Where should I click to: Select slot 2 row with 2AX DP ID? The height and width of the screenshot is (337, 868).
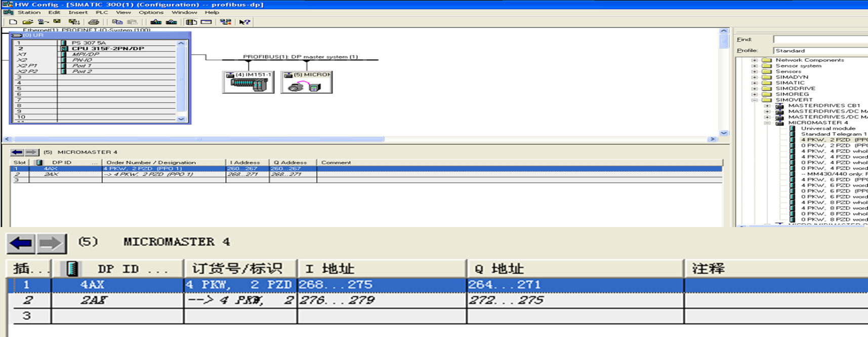(x=367, y=174)
